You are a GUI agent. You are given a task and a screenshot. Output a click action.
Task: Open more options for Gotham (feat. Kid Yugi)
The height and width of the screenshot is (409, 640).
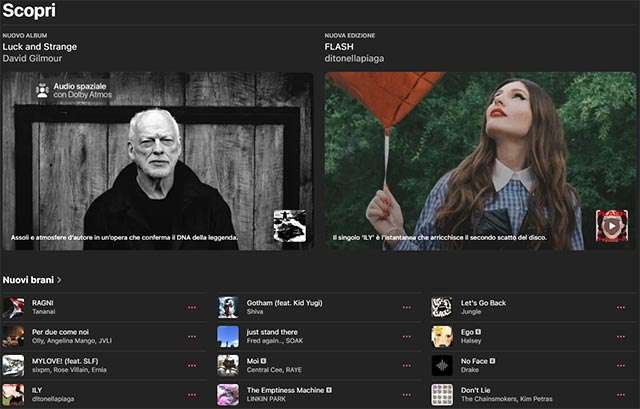[407, 308]
